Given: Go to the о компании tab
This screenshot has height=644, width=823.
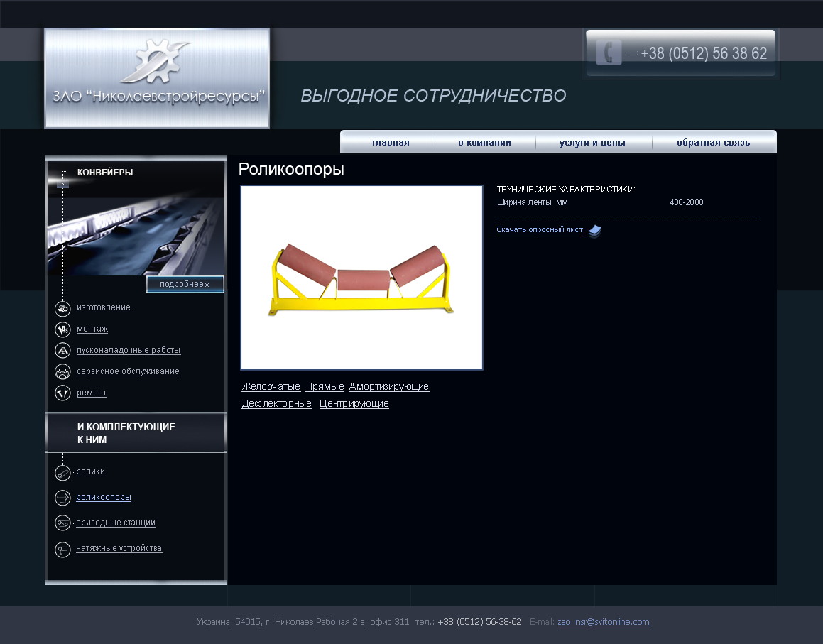Looking at the screenshot, I should (484, 143).
